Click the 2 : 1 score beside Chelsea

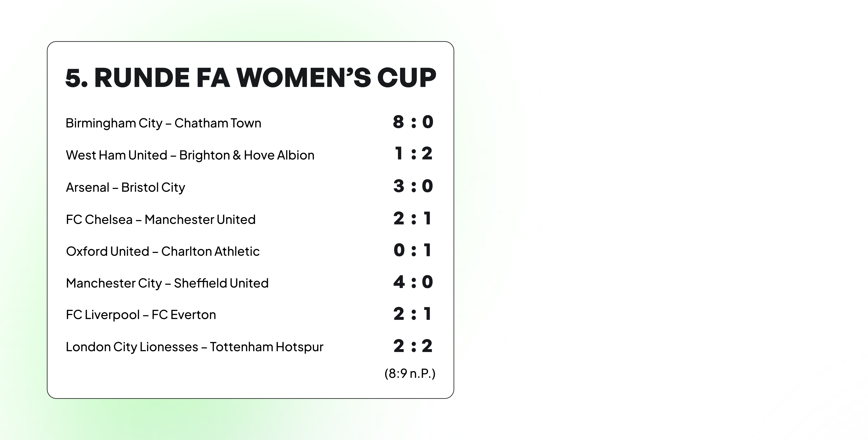coord(413,218)
